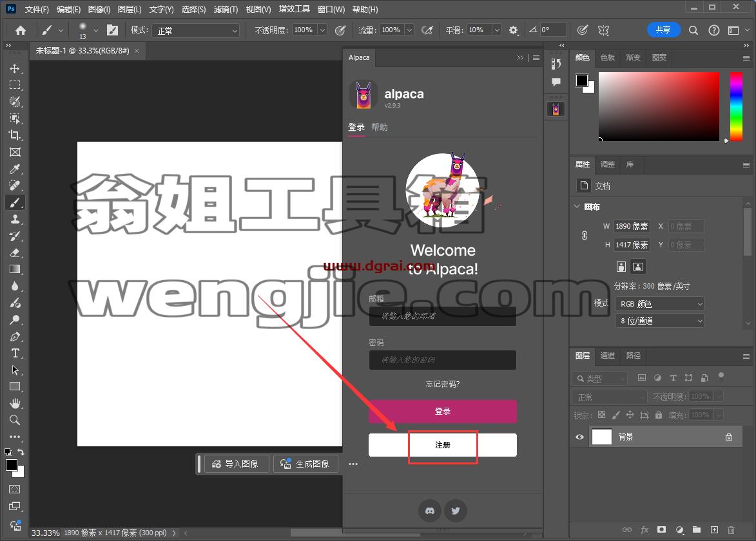Screen dimensions: 756x541
Task: Select the Frame tool
Action: coord(14,152)
